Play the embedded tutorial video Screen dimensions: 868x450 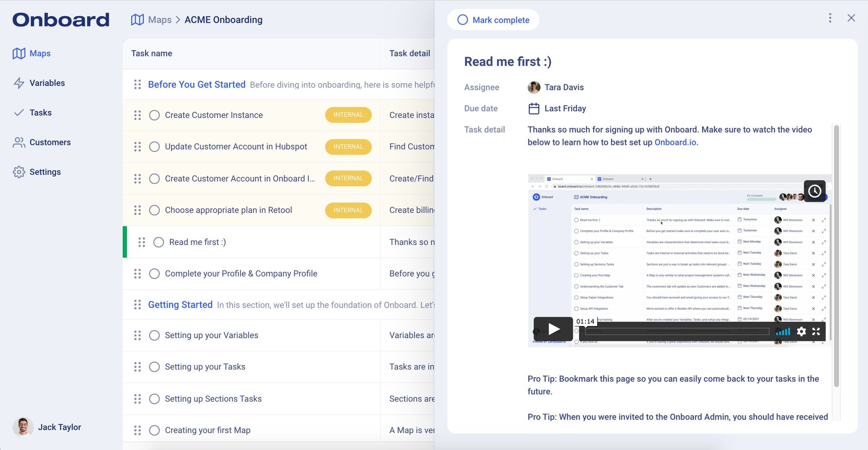point(553,329)
